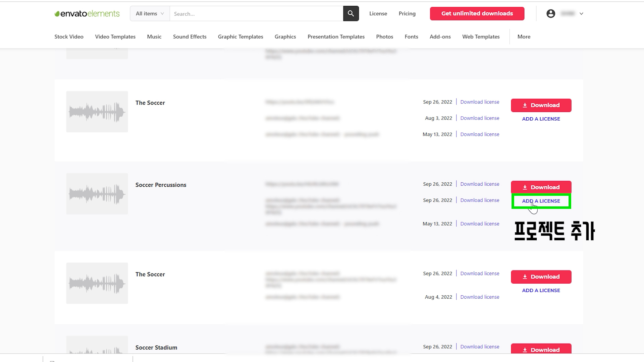This screenshot has height=362, width=644.
Task: Go to Sound Effects category
Action: point(190,37)
